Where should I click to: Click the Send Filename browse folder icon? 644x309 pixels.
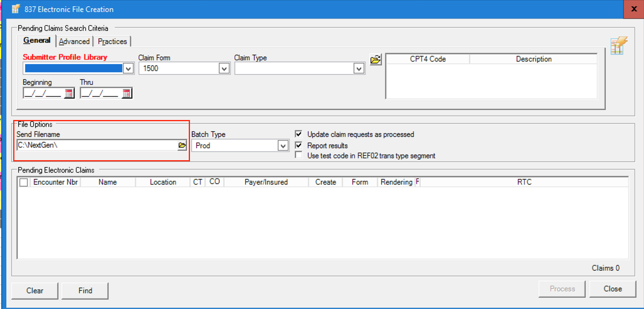pos(182,145)
